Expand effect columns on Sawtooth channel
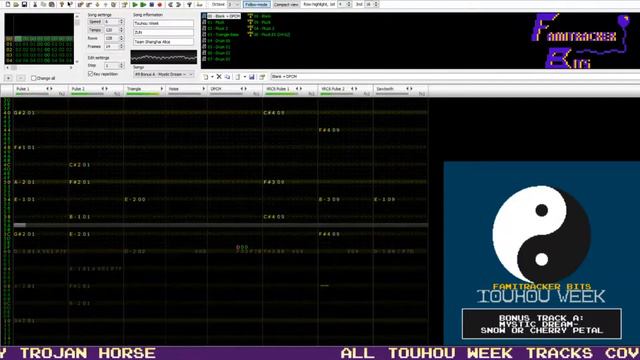This screenshot has height=360, width=640. (x=411, y=89)
